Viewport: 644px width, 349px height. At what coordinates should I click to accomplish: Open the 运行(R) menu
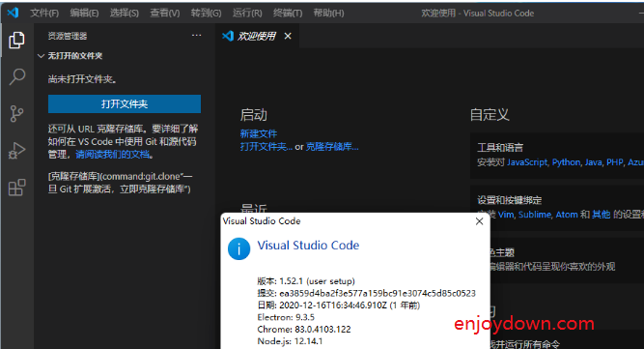point(247,14)
